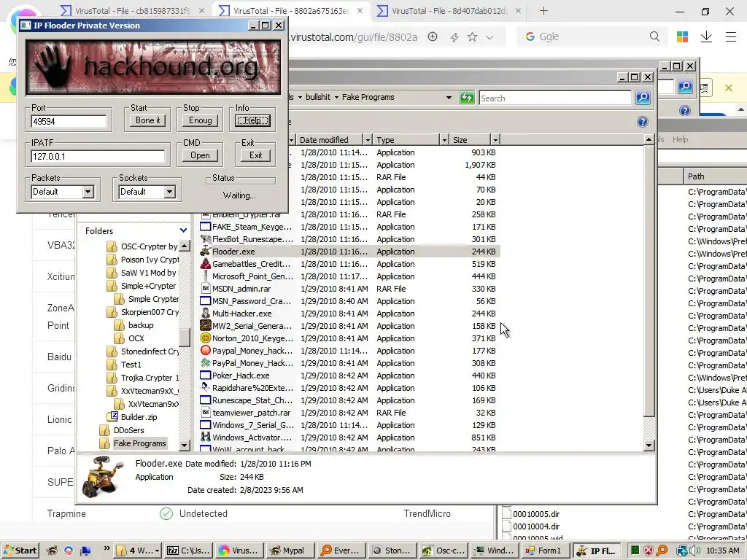Switch to first VirusTotal tab cb815987331f6

[132, 10]
